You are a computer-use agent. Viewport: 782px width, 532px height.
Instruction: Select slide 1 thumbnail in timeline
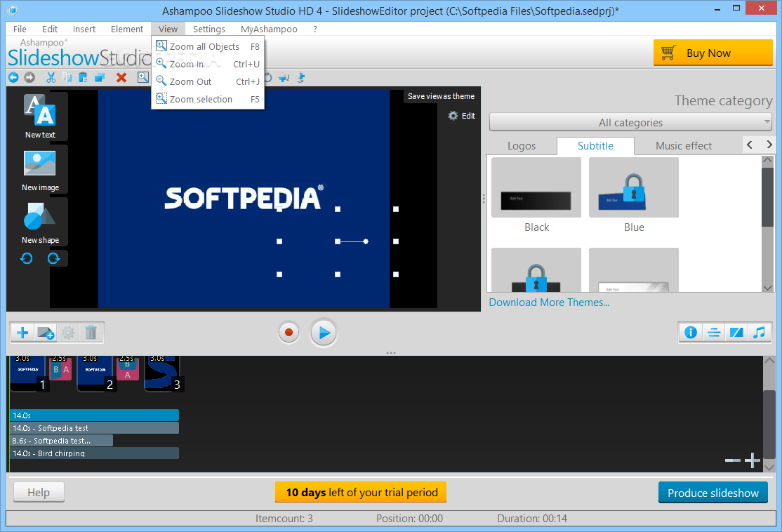(29, 373)
